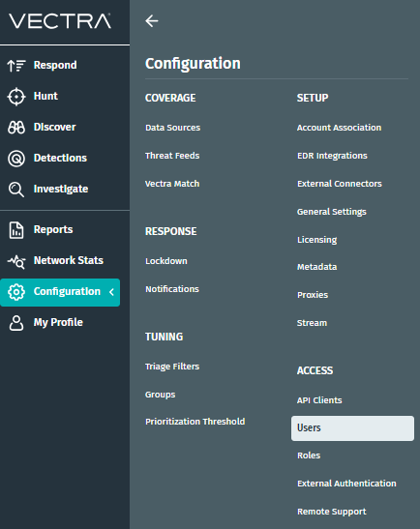This screenshot has width=420, height=529.
Task: Click the Respond sort-arrow icon
Action: click(x=16, y=66)
